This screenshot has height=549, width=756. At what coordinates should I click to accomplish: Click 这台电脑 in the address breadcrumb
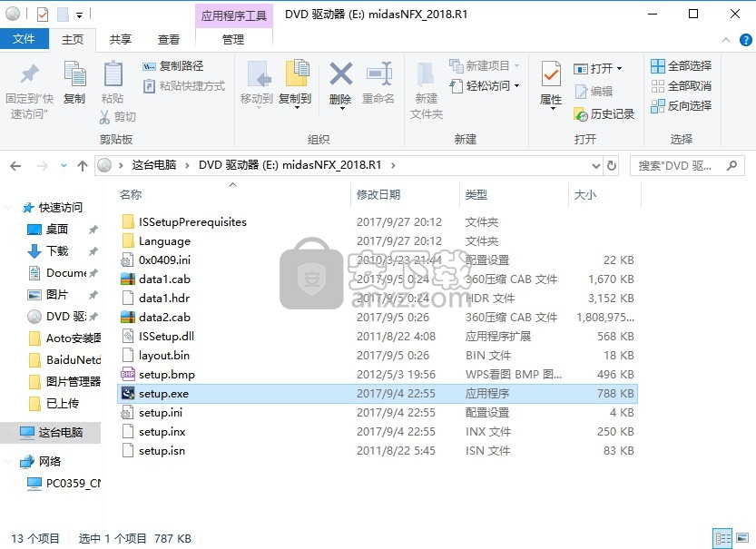(153, 165)
